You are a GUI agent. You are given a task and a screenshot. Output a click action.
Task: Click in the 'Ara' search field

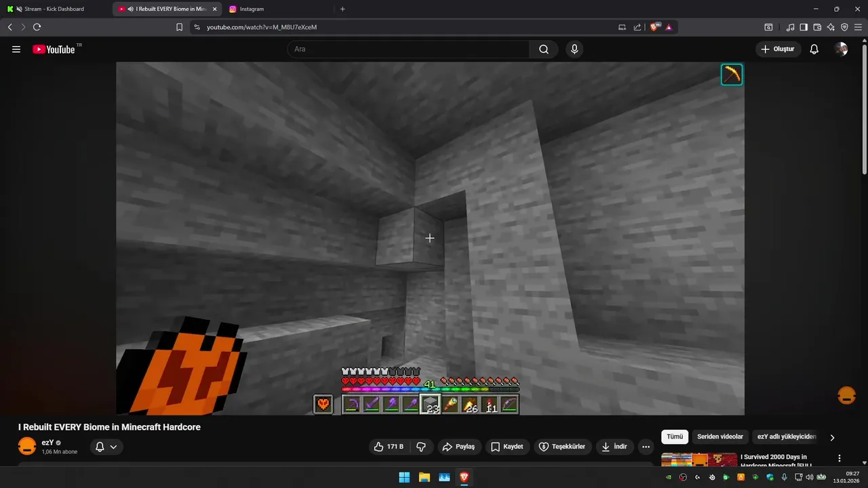[x=408, y=49]
